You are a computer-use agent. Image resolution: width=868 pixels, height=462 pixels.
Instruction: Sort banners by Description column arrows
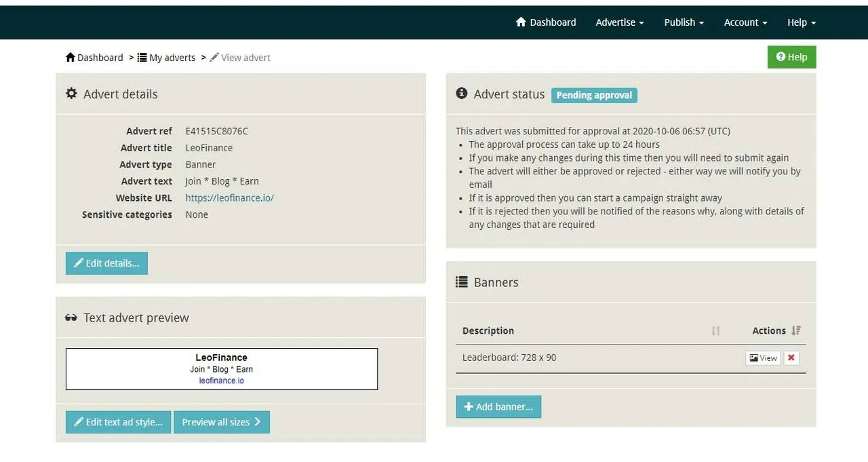click(x=715, y=330)
